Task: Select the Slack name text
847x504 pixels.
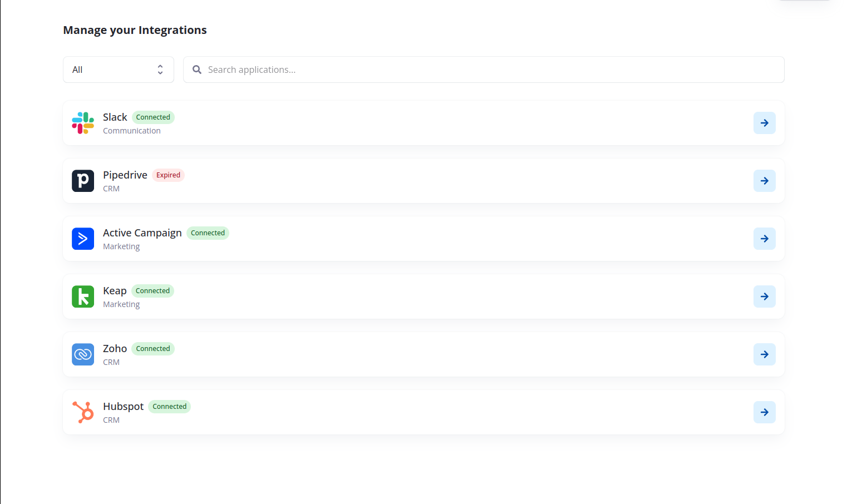Action: (x=115, y=117)
